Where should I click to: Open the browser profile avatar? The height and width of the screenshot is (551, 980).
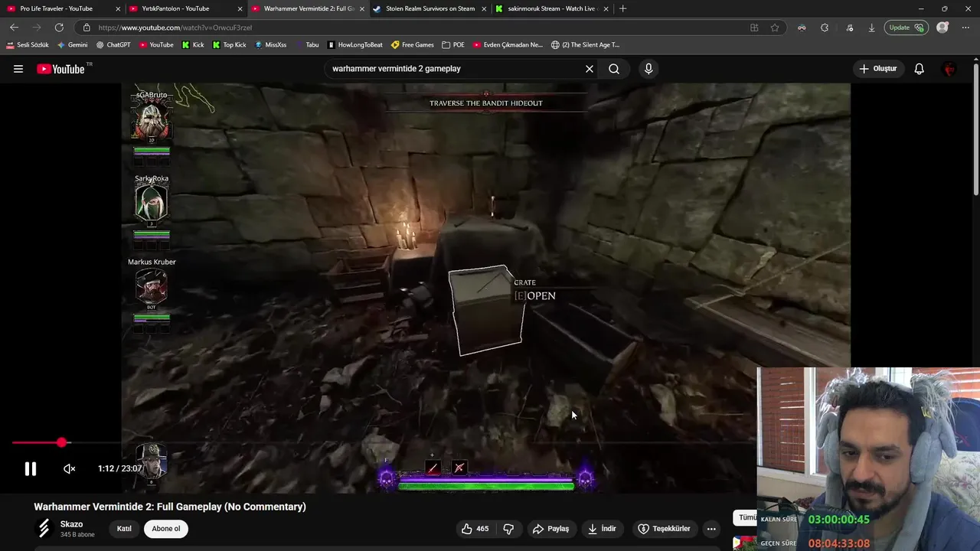(x=942, y=28)
